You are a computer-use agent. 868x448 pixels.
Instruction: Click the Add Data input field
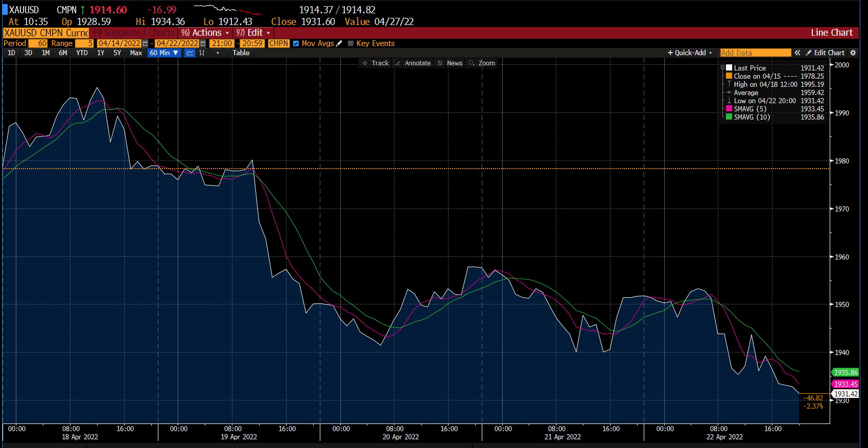pos(755,53)
